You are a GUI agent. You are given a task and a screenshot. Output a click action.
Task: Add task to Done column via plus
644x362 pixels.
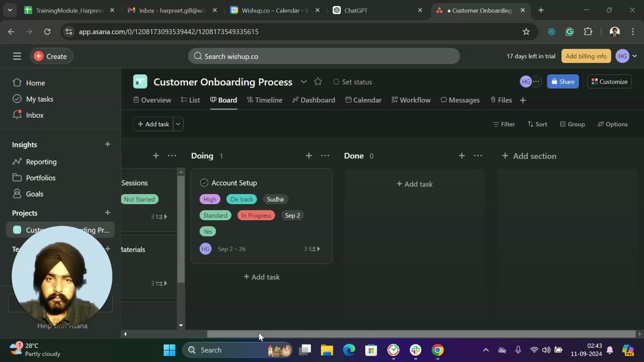462,156
